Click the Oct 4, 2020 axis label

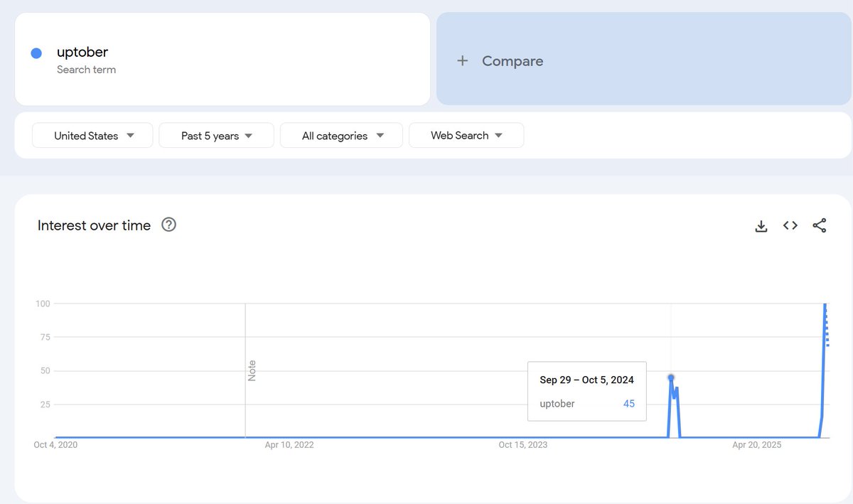click(55, 445)
